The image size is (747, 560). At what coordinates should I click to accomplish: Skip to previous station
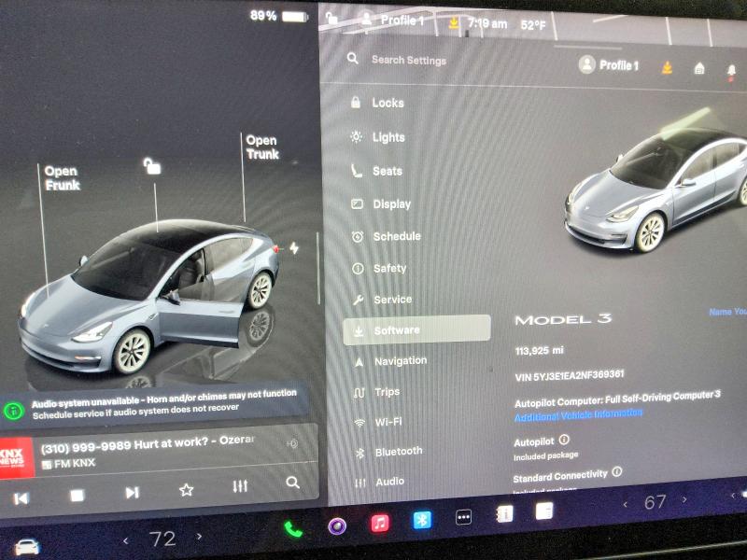tap(21, 498)
